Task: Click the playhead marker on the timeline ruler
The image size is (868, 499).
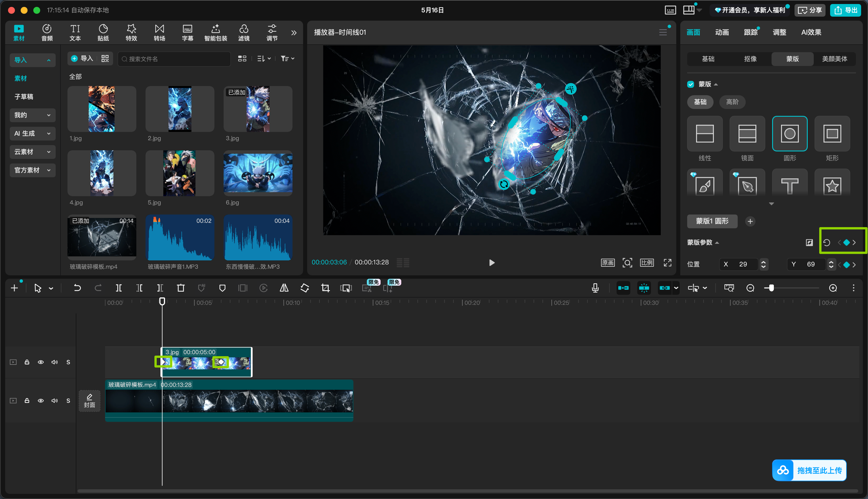Action: click(x=162, y=301)
